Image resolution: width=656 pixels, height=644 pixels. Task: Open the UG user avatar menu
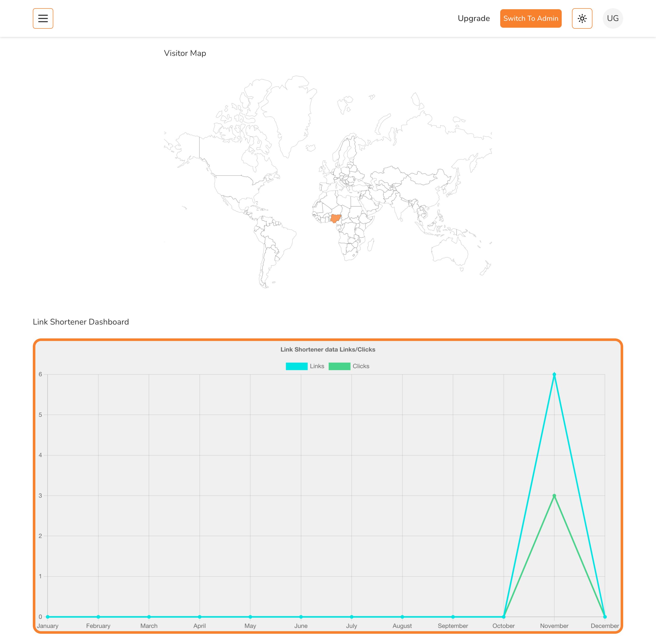click(x=612, y=19)
